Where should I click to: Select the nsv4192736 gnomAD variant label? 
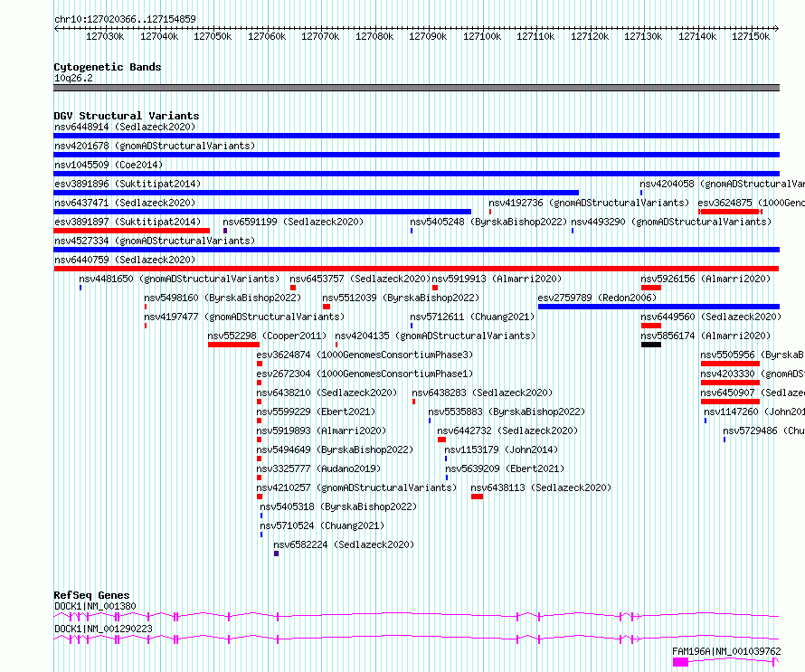pos(589,203)
